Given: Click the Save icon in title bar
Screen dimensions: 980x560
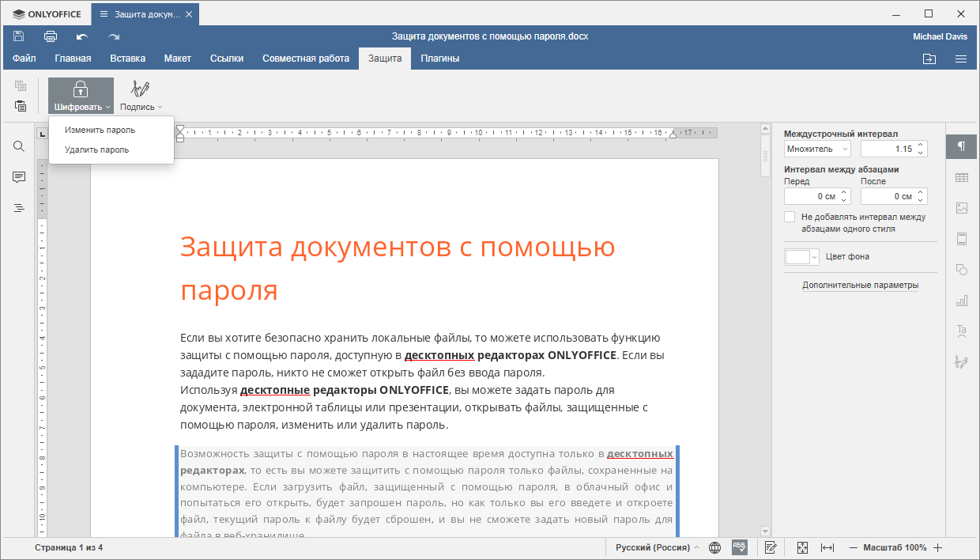Looking at the screenshot, I should tap(18, 36).
